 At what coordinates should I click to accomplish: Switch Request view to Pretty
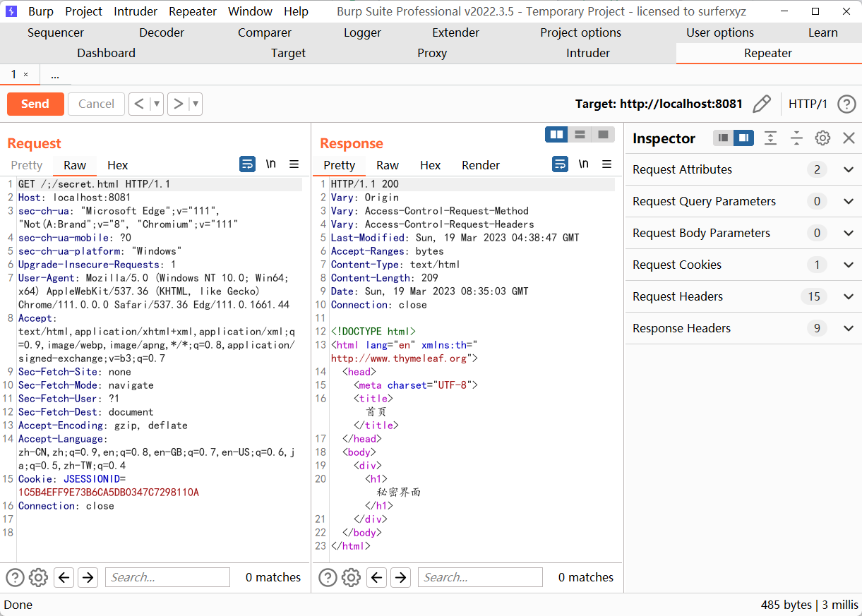[x=27, y=165]
